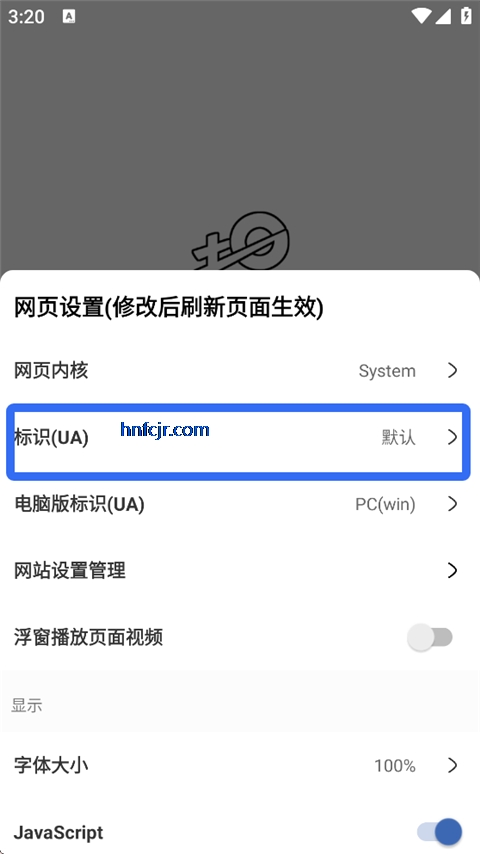Open the 网页内核 System selector

[x=240, y=370]
